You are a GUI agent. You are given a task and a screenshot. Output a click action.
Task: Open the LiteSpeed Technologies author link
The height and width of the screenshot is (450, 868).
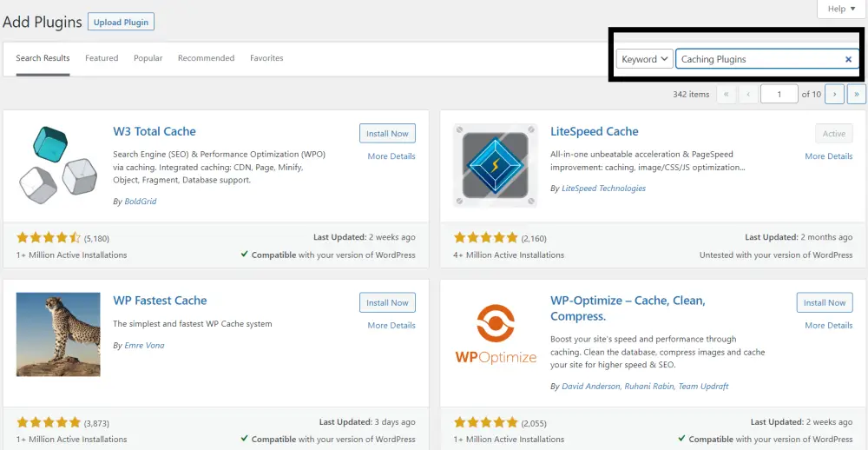click(x=603, y=189)
